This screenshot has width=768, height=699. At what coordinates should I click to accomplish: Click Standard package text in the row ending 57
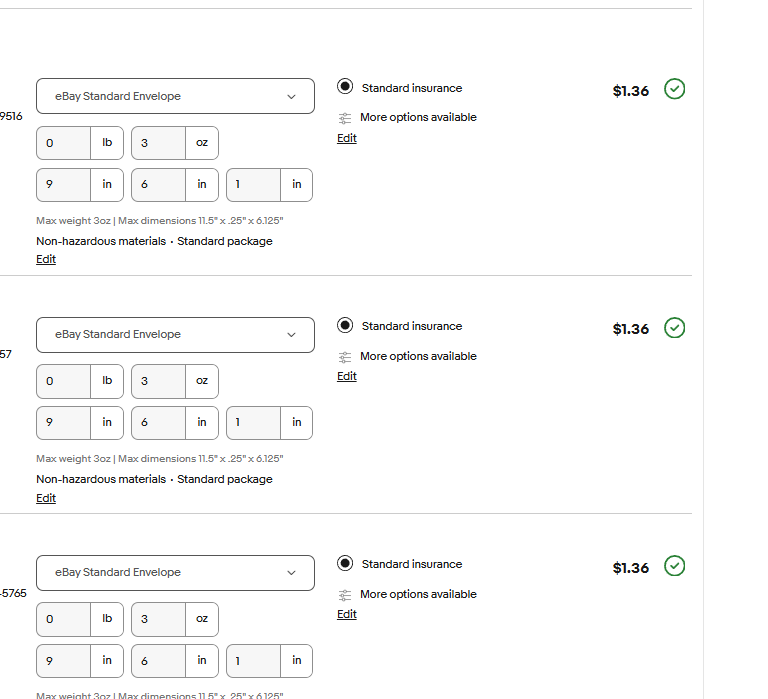point(225,480)
